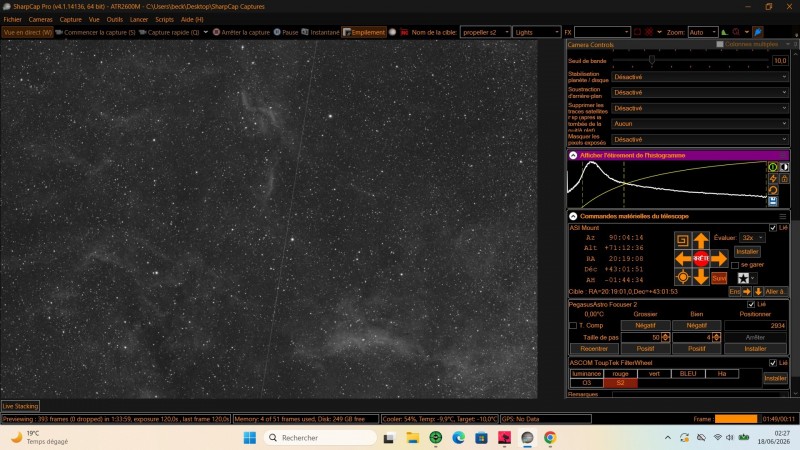Screen dimensions: 800x450
Task: Enable the T. Comp checkbox
Action: (573, 326)
